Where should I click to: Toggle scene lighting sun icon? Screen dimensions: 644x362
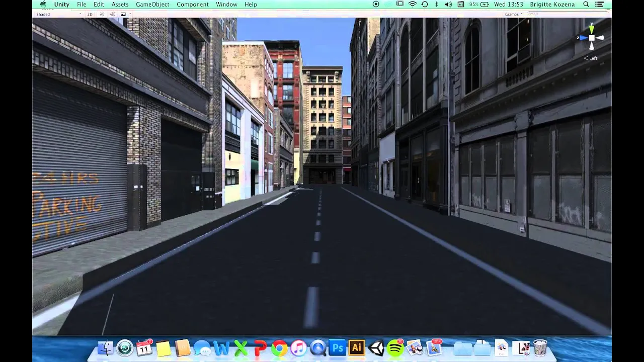(x=102, y=14)
